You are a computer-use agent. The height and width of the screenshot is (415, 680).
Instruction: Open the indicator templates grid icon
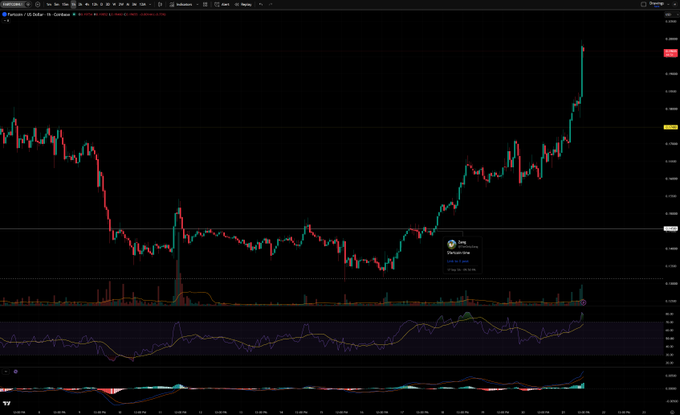205,4
